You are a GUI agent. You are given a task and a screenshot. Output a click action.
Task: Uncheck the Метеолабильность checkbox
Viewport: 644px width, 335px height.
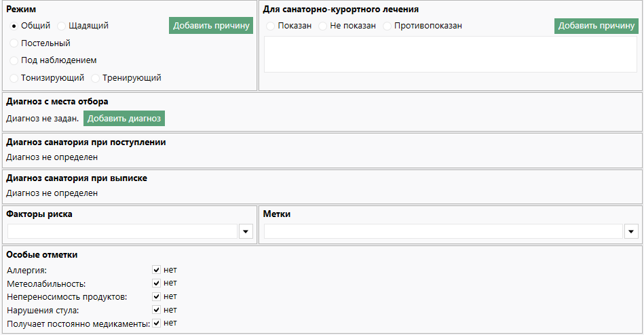tap(157, 283)
